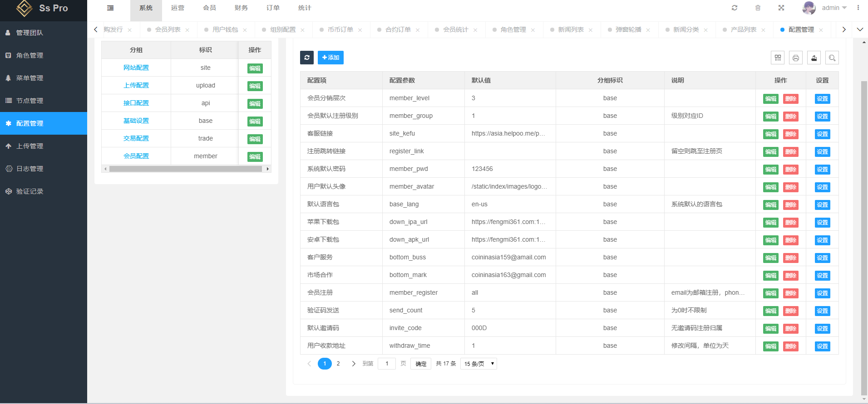Click the export table icon
Viewport: 868px width, 404px height.
[814, 58]
